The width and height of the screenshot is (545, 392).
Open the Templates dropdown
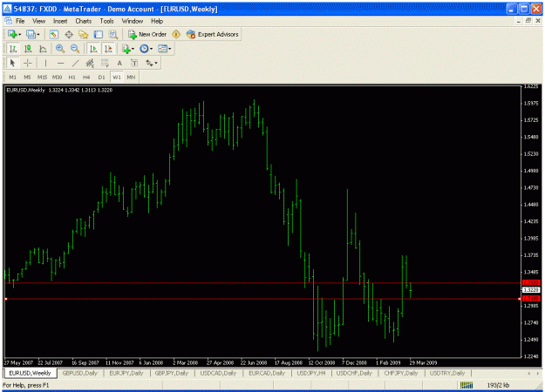click(164, 49)
